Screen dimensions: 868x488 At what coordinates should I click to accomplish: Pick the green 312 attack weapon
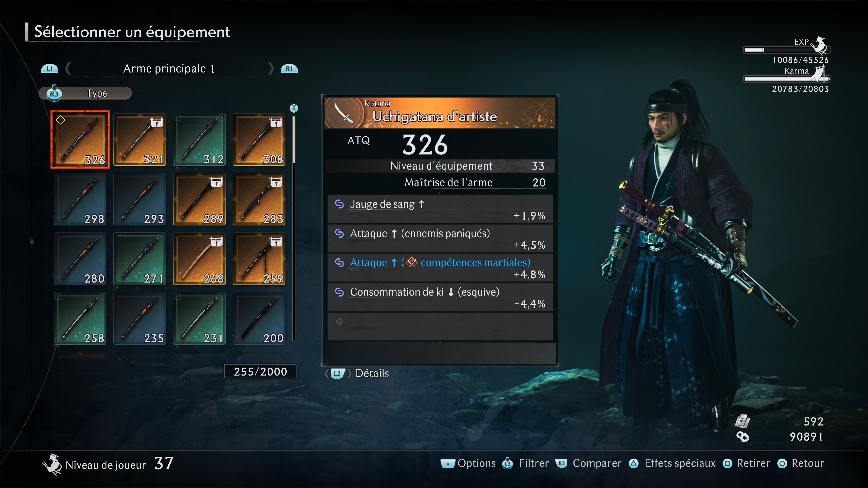tap(199, 139)
